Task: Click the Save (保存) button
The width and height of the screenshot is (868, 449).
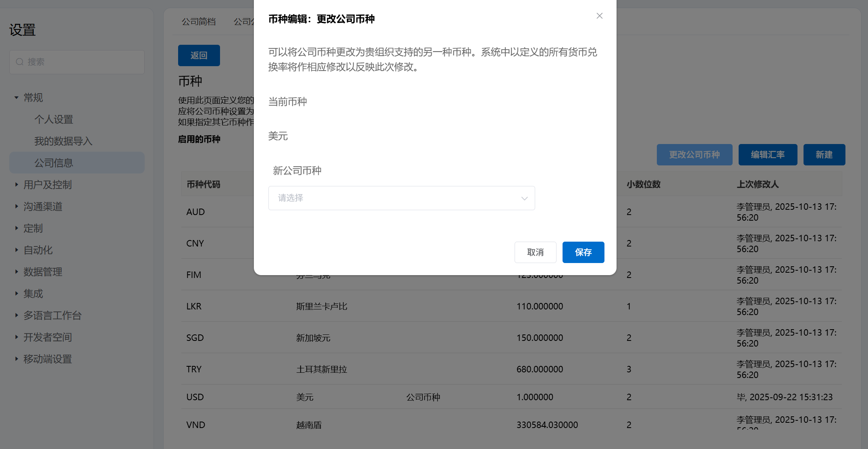Action: pos(583,252)
